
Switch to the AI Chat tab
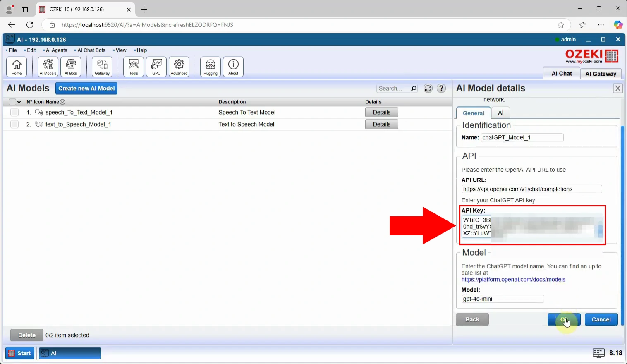pos(561,74)
